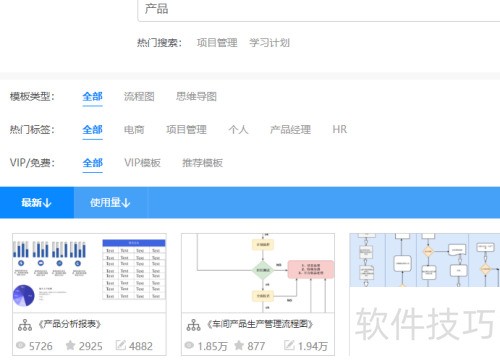Click the 热门标签 label

pyautogui.click(x=32, y=129)
